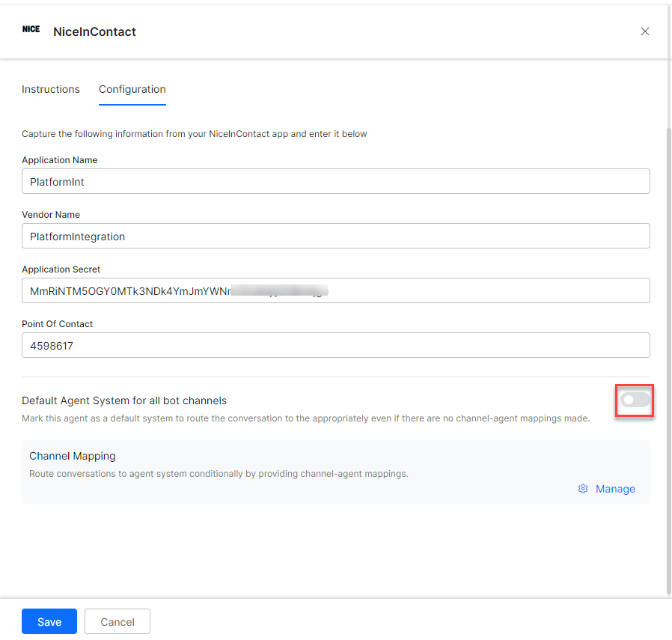Click the Default Agent System label text
The width and height of the screenshot is (672, 640).
(x=124, y=400)
